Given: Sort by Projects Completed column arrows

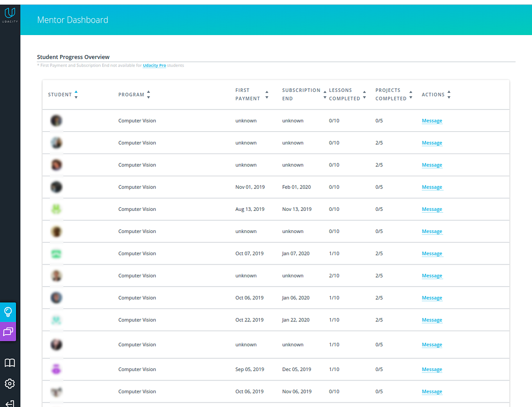Looking at the screenshot, I should (411, 95).
